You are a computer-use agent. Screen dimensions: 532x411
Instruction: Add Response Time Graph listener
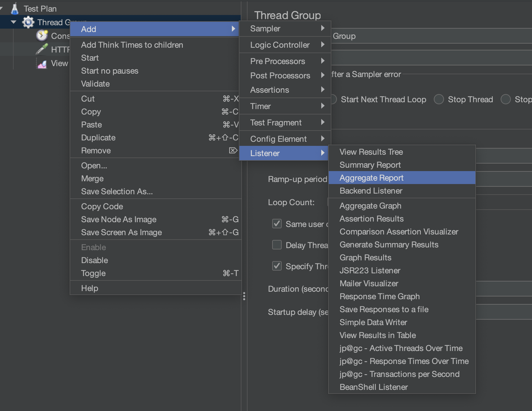(402, 296)
